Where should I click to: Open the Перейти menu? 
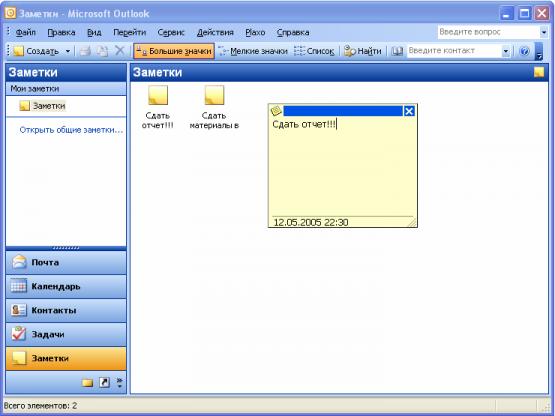pyautogui.click(x=130, y=33)
